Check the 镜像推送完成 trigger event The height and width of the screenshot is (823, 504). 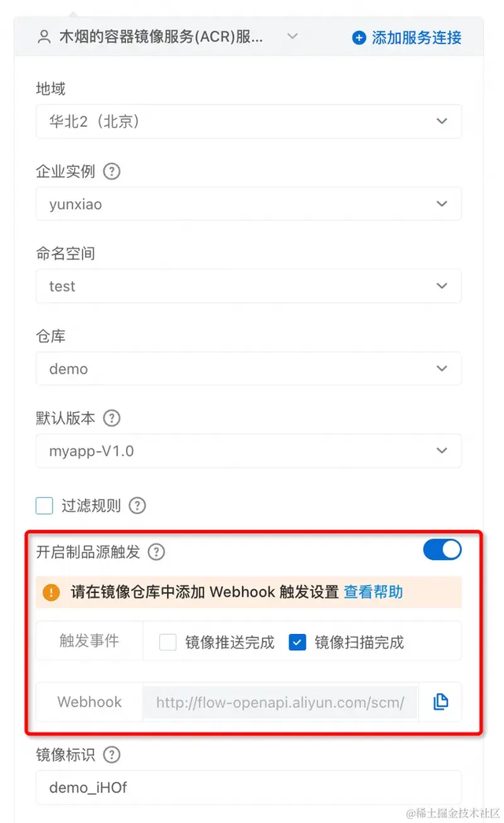(x=168, y=642)
